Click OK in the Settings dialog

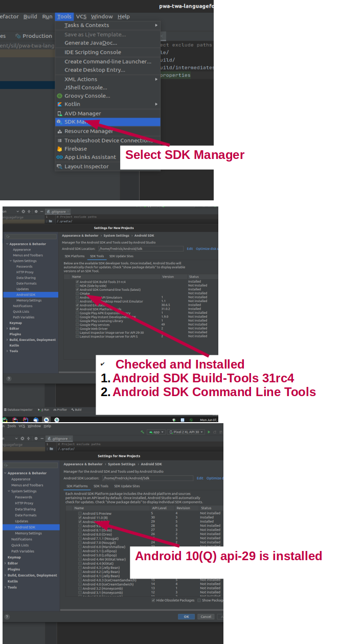pos(186,617)
